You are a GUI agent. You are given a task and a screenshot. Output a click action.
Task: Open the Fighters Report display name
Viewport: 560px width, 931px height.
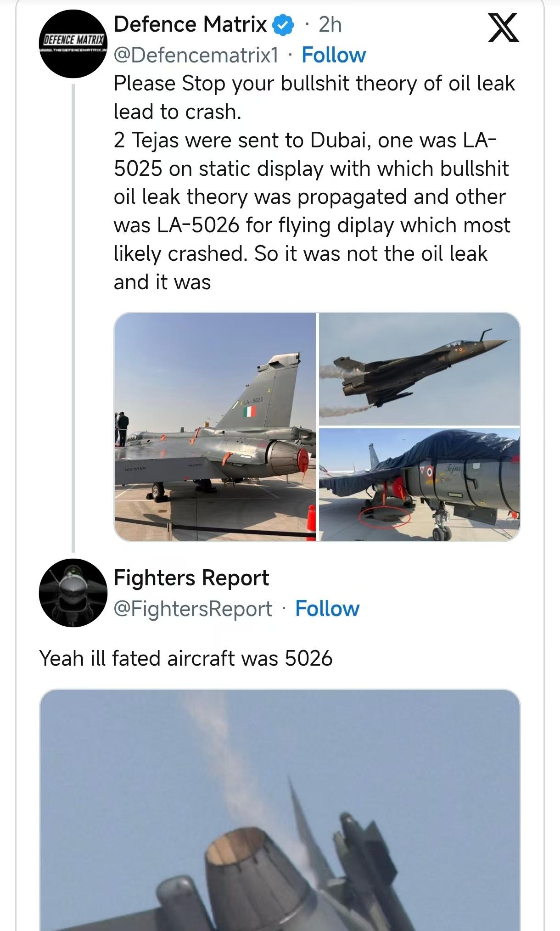tap(191, 578)
